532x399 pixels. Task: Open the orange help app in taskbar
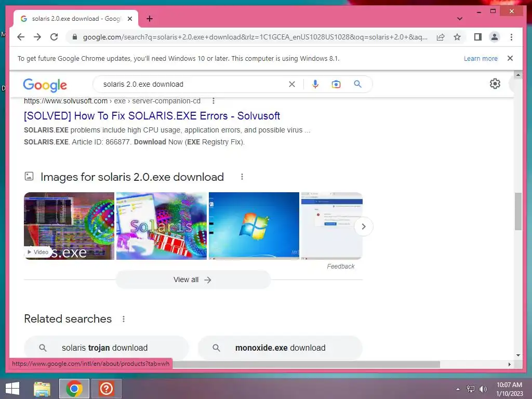pos(106,389)
